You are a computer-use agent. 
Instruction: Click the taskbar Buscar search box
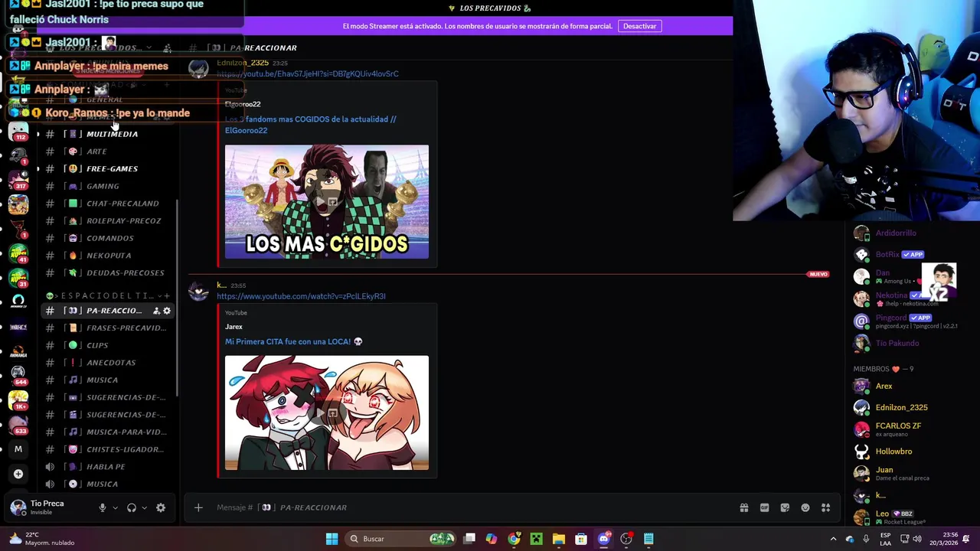point(400,539)
